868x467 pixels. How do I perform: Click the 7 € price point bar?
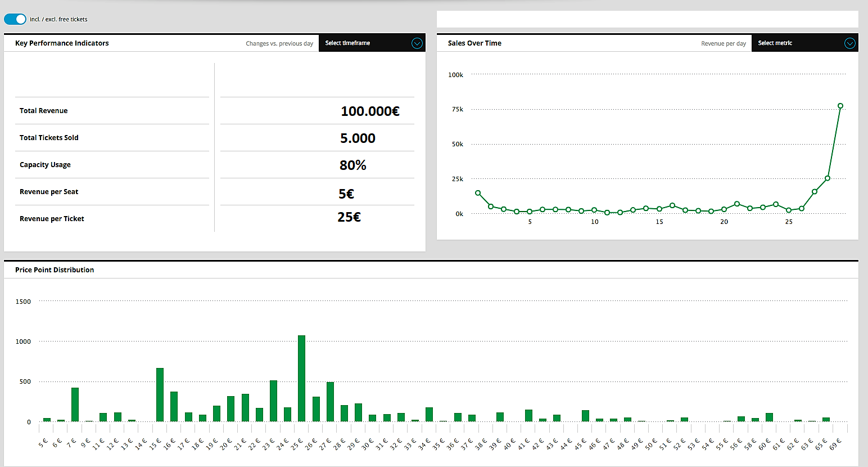(x=75, y=405)
